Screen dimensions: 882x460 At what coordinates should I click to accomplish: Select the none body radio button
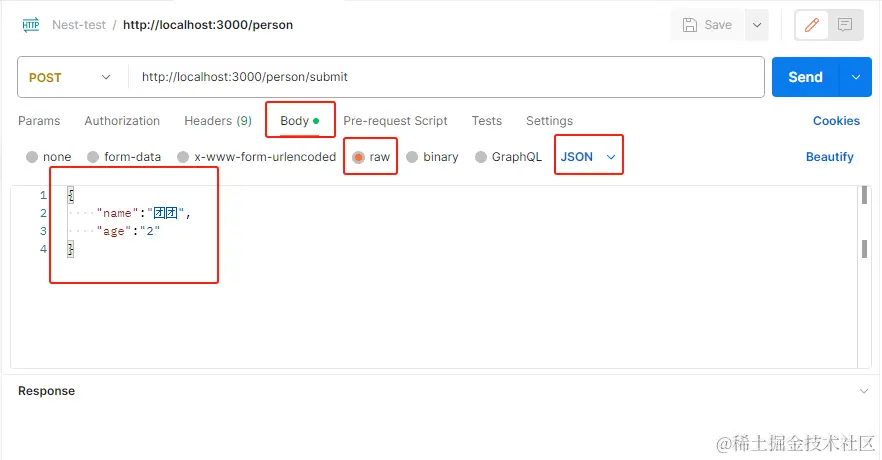click(32, 157)
